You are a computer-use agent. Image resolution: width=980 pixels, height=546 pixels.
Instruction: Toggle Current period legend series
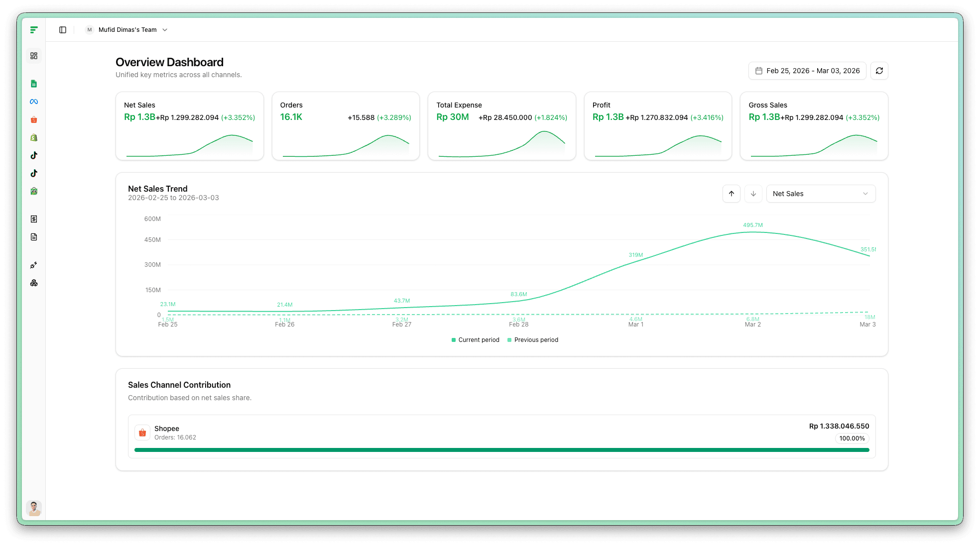pos(476,340)
